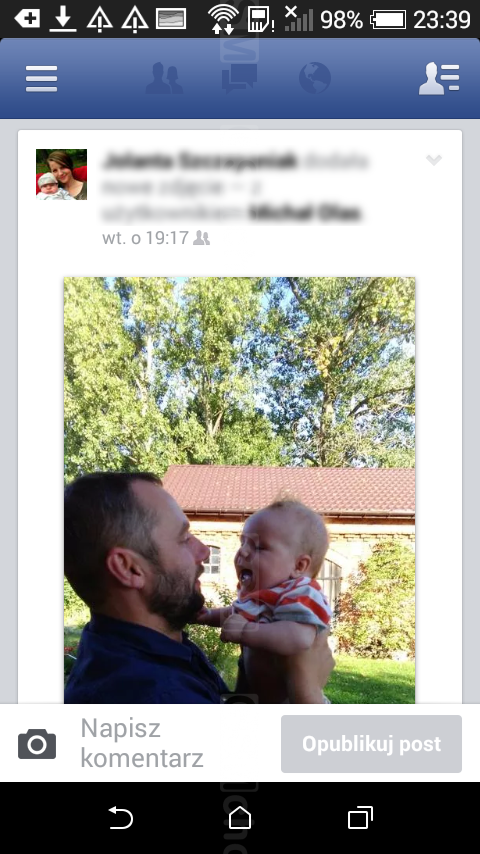Tap the Android back navigation button

tap(120, 818)
